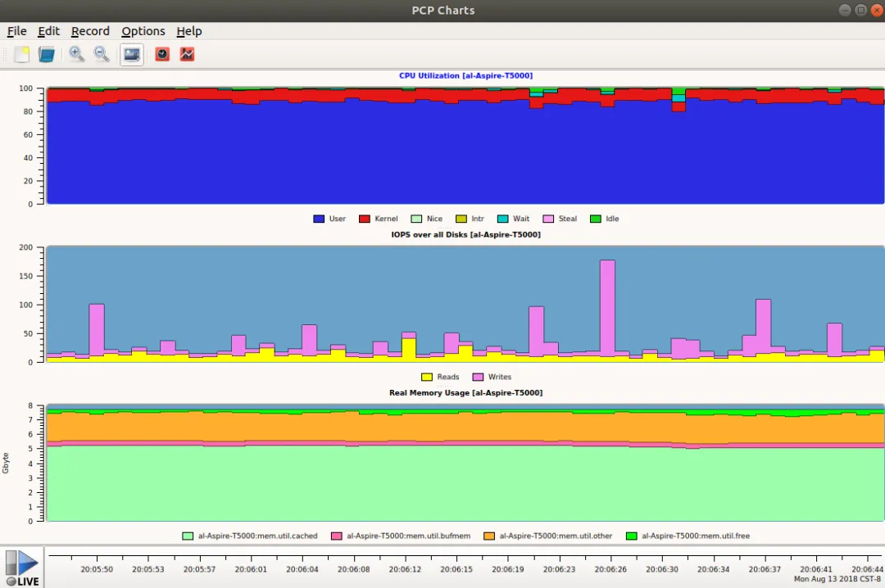Click the red chart view icon
The width and height of the screenshot is (885, 588).
tap(187, 54)
